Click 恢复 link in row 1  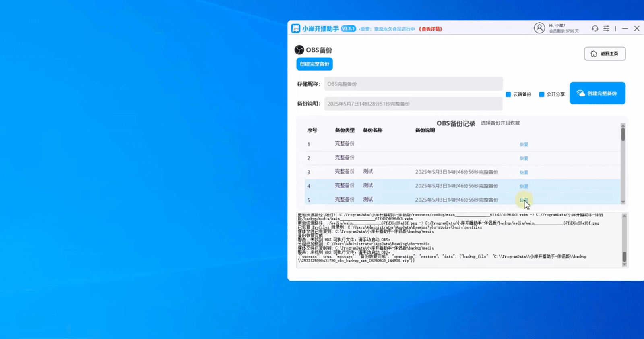click(524, 144)
